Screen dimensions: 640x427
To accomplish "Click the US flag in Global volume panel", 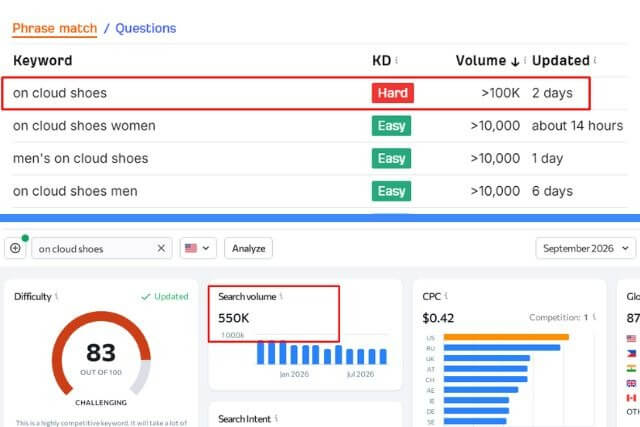I will tap(631, 338).
